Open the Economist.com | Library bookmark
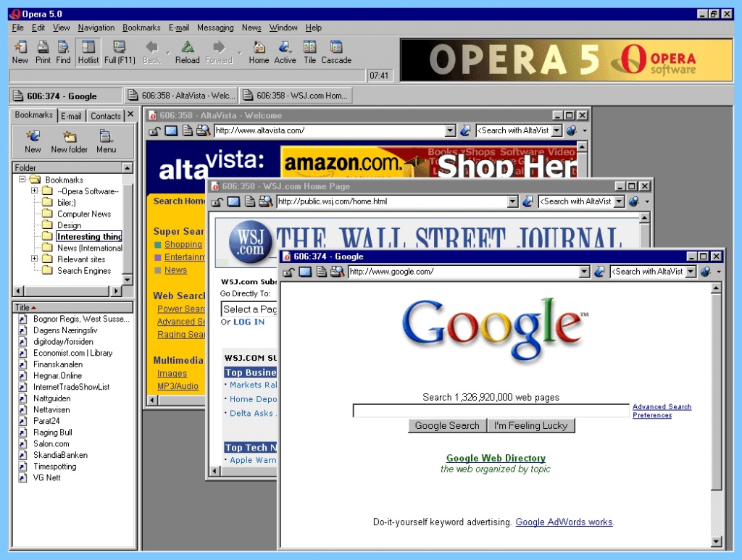This screenshot has height=560, width=742. coord(72,353)
